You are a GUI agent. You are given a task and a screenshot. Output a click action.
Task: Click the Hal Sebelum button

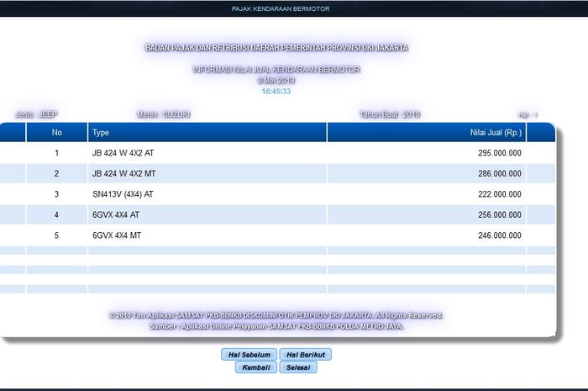click(248, 355)
